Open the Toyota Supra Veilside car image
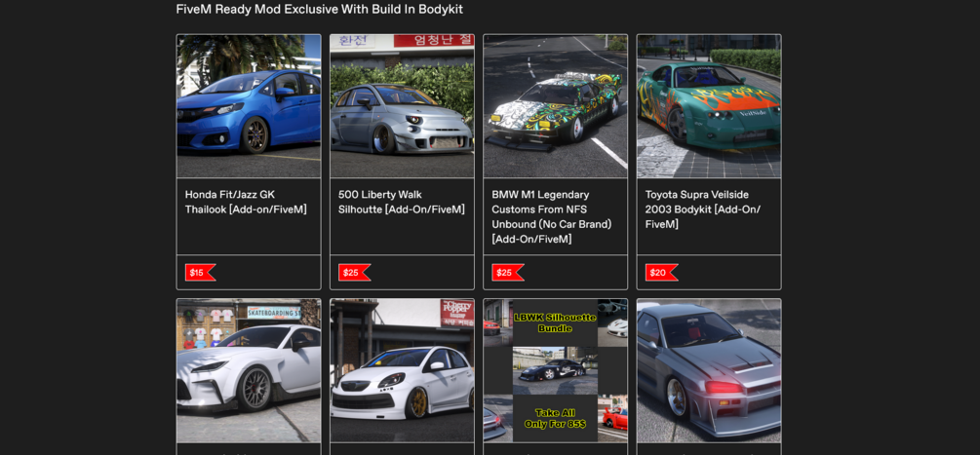Image resolution: width=980 pixels, height=455 pixels. pyautogui.click(x=709, y=106)
